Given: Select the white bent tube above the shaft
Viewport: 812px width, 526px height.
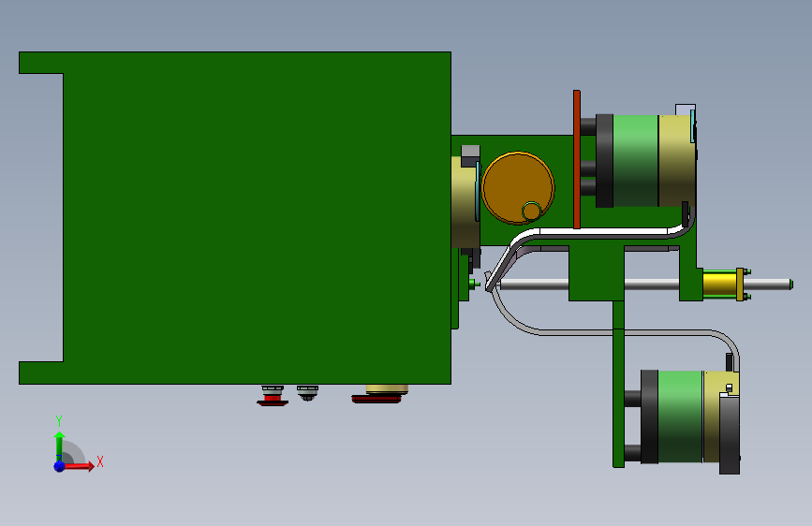Looking at the screenshot, I should [603, 232].
